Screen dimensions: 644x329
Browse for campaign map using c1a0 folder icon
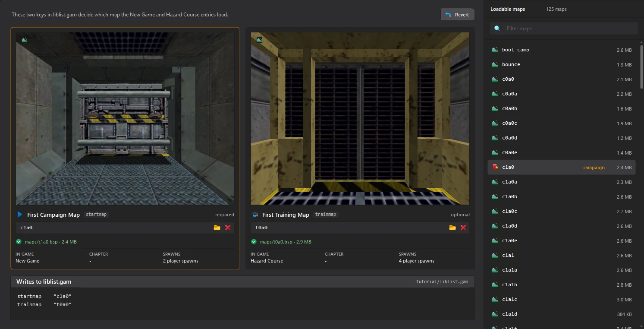(217, 228)
